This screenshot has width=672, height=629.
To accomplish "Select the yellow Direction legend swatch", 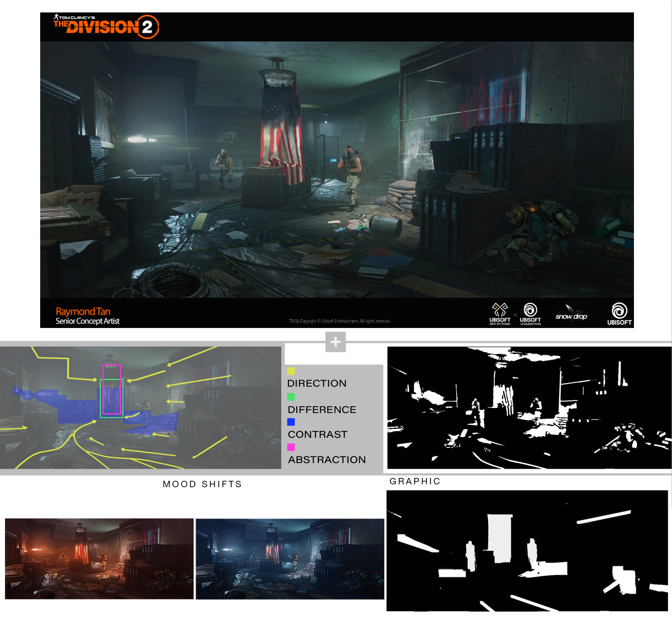I will tap(291, 371).
